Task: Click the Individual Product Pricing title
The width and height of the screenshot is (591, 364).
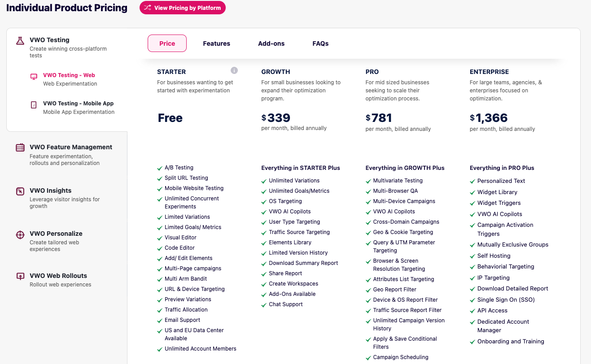Action: click(67, 8)
